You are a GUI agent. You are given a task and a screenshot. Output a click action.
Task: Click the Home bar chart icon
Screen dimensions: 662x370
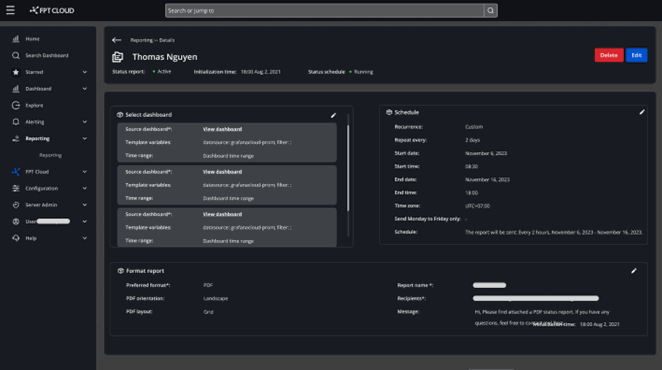coord(16,39)
